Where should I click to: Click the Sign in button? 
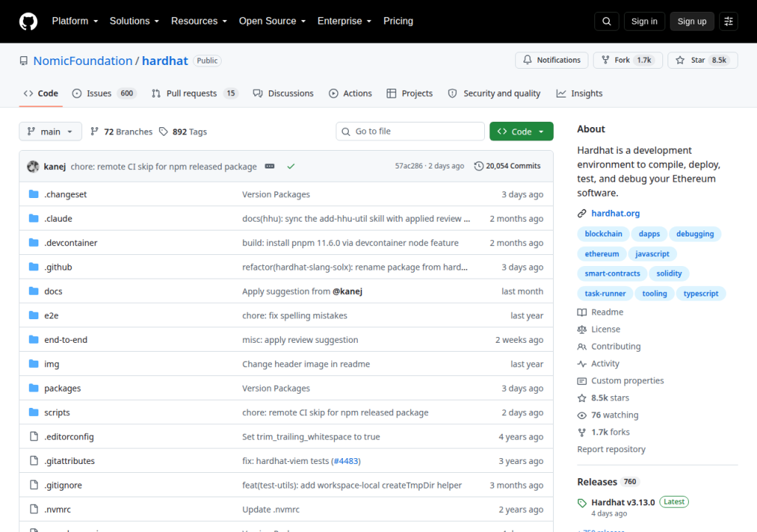click(x=644, y=21)
